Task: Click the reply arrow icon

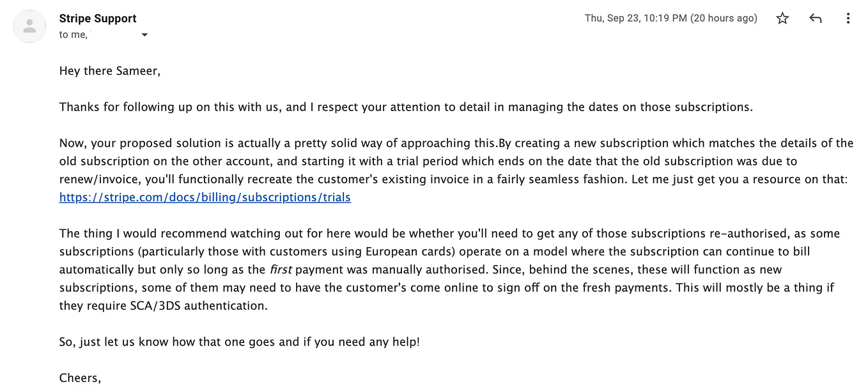Action: pyautogui.click(x=815, y=19)
